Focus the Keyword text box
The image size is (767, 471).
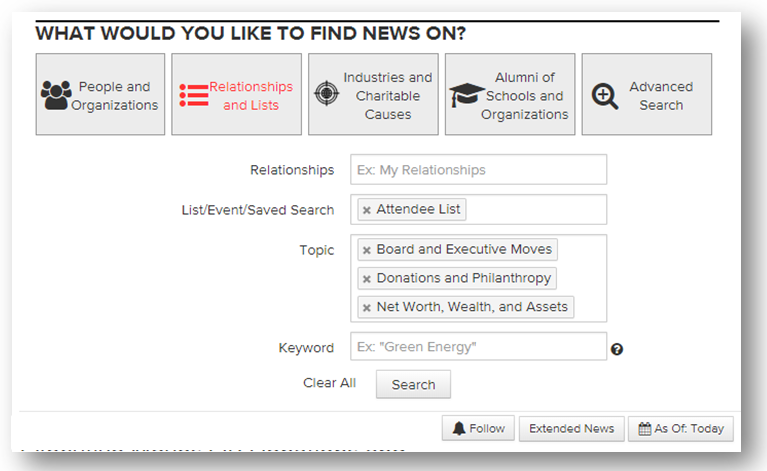(x=478, y=347)
